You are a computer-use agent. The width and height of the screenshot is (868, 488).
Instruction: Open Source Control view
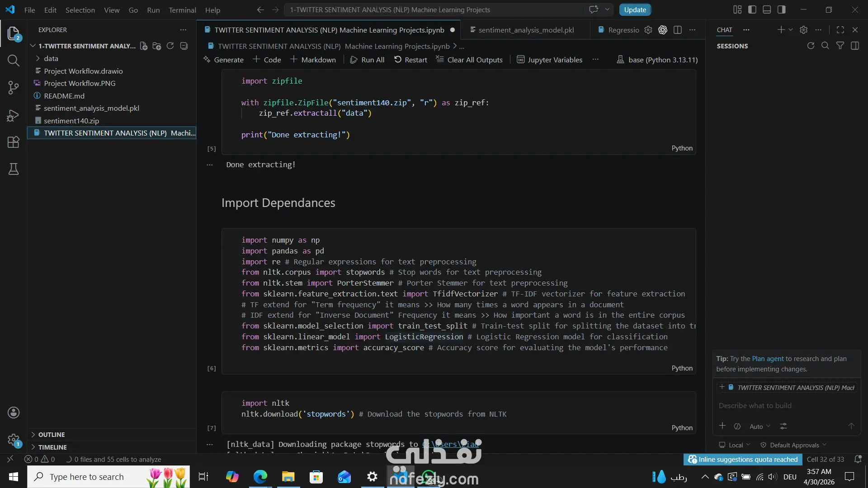[x=14, y=88]
